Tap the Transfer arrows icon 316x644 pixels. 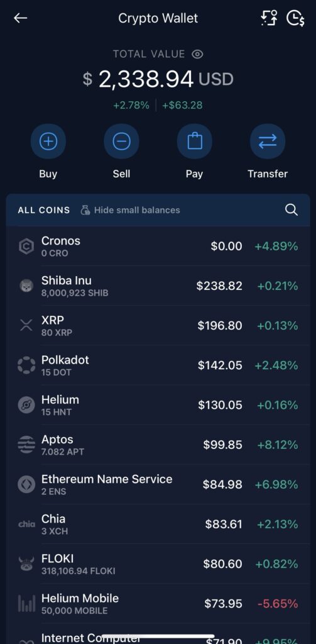[268, 142]
